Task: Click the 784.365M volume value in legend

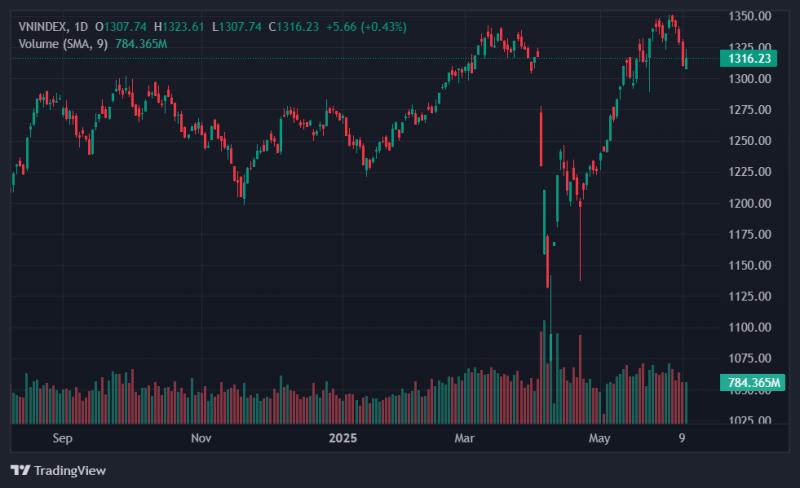Action: (141, 44)
